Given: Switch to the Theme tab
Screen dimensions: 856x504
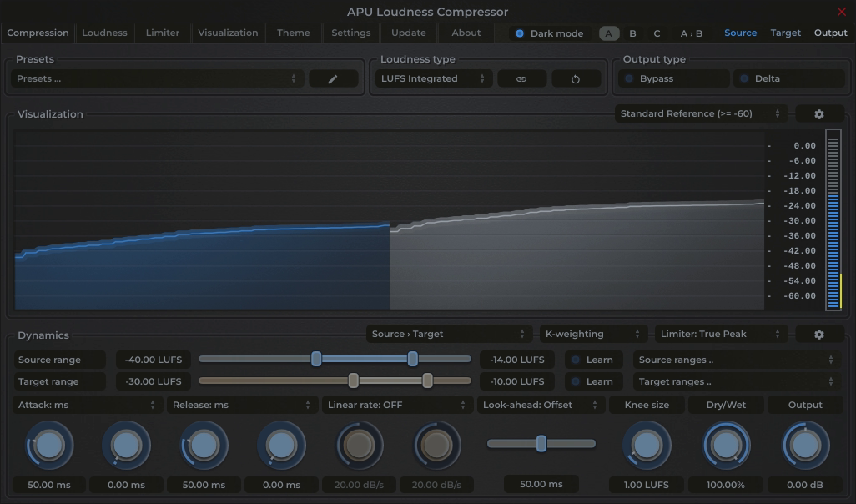Looking at the screenshot, I should [x=293, y=33].
